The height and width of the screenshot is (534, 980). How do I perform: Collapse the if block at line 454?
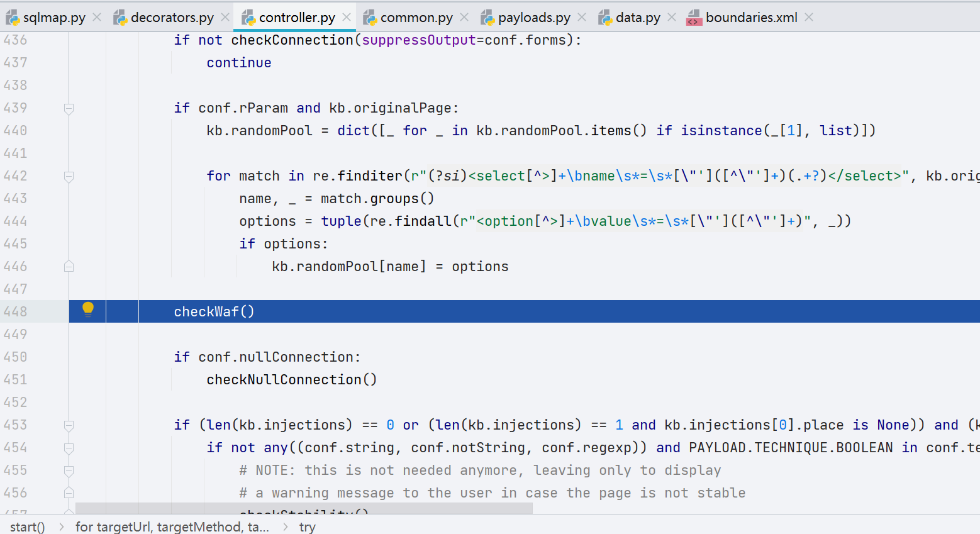(69, 448)
